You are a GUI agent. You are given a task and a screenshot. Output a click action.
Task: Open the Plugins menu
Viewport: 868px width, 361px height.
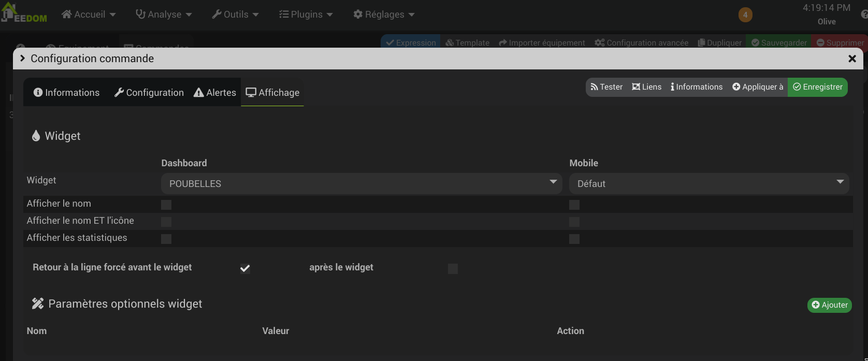306,15
